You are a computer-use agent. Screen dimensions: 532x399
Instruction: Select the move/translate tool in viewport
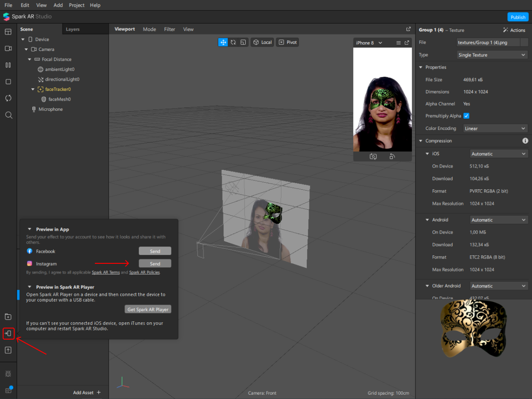223,42
